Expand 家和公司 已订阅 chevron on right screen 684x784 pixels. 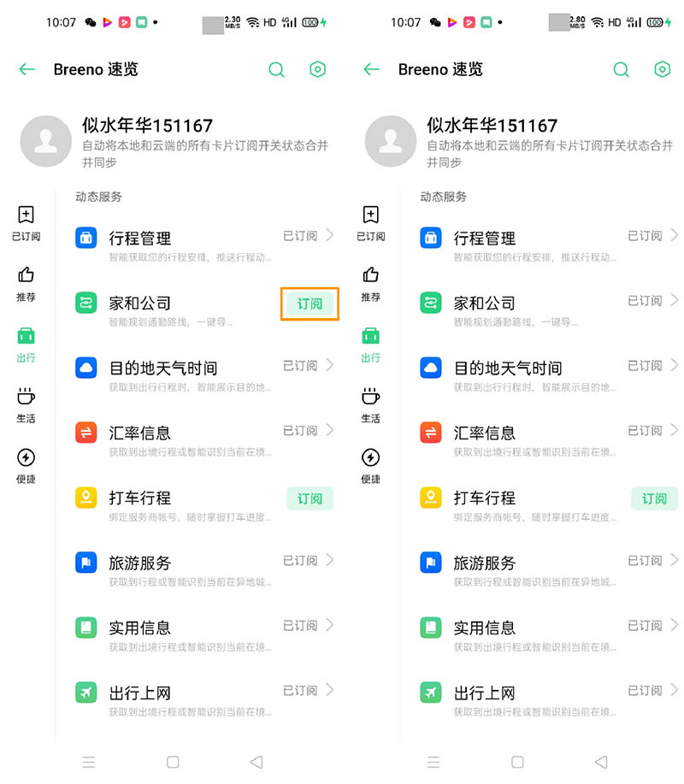tap(674, 300)
